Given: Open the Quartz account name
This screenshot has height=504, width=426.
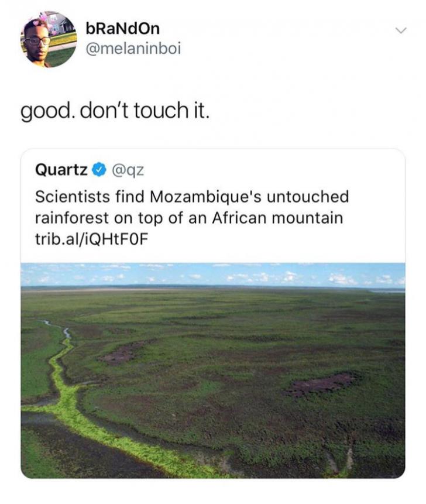Looking at the screenshot, I should tap(61, 170).
